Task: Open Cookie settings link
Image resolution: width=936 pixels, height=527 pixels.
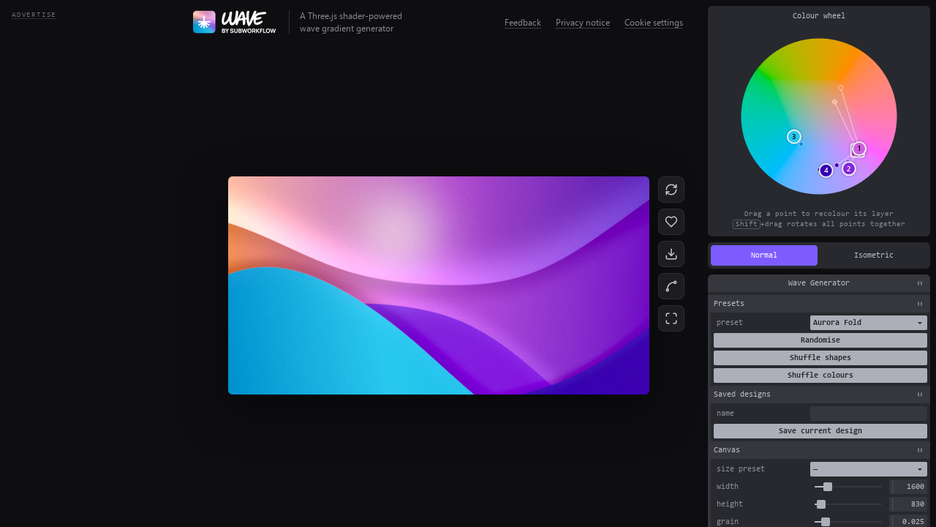Action: 654,23
